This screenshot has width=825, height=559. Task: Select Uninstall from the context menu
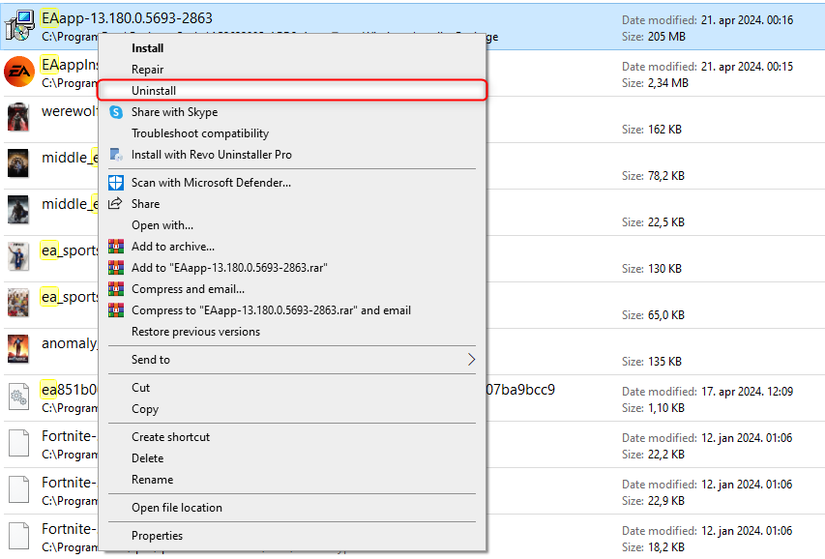point(154,91)
